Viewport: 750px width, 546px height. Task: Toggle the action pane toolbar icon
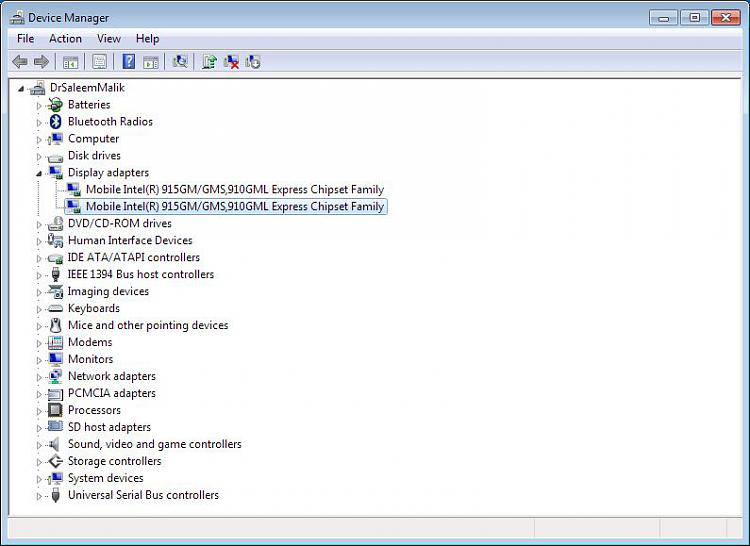tap(151, 62)
